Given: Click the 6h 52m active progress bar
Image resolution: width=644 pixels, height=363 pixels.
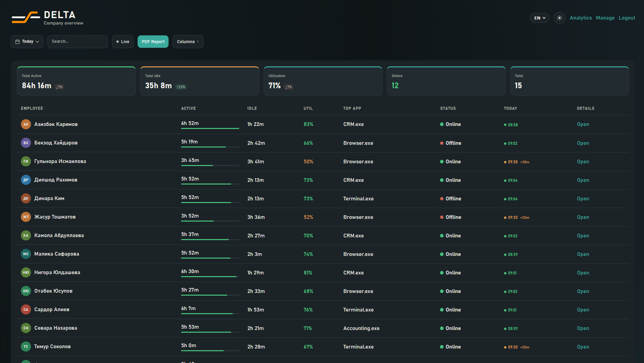Looking at the screenshot, I should [x=210, y=128].
